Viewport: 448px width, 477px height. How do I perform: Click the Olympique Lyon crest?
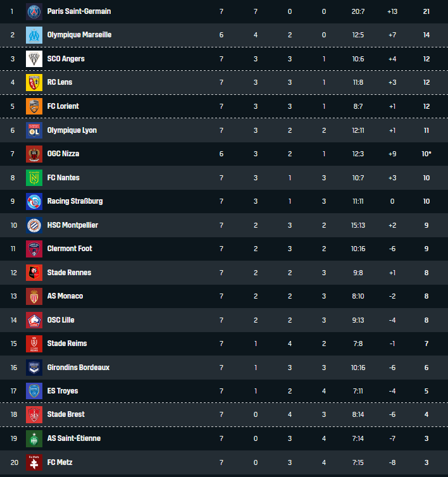pyautogui.click(x=34, y=130)
